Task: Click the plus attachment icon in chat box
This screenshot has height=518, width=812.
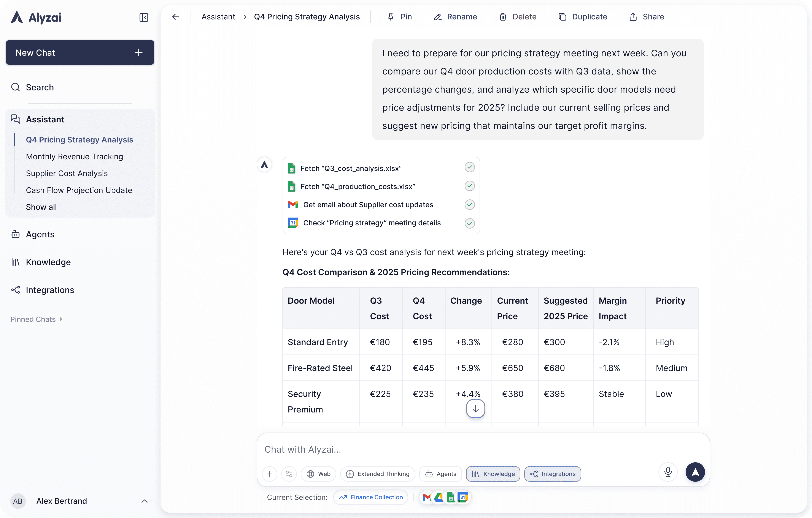Action: 269,474
